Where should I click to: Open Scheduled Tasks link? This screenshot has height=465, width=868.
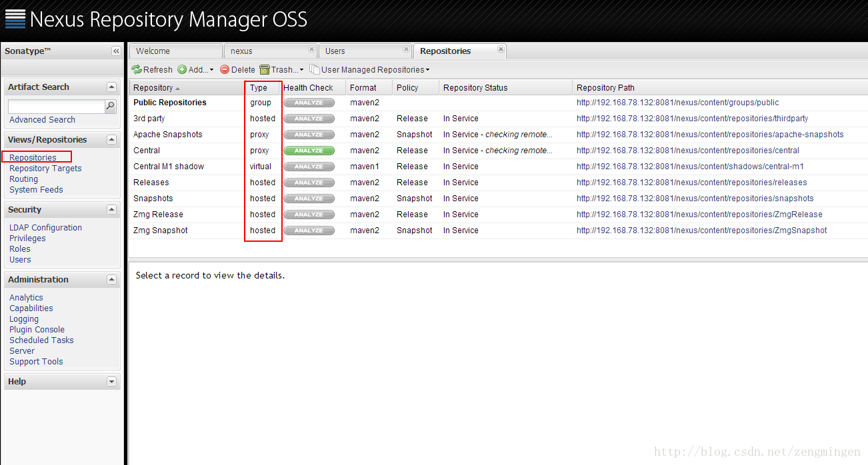[41, 340]
